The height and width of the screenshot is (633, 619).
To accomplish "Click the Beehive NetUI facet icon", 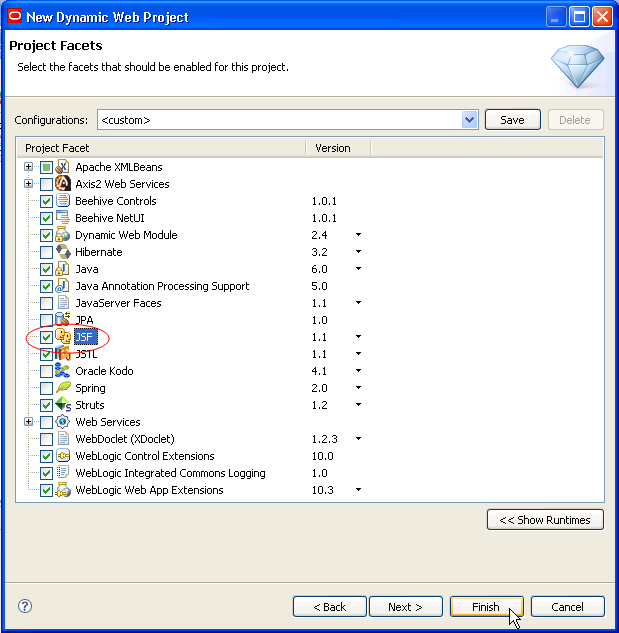I will tap(63, 217).
